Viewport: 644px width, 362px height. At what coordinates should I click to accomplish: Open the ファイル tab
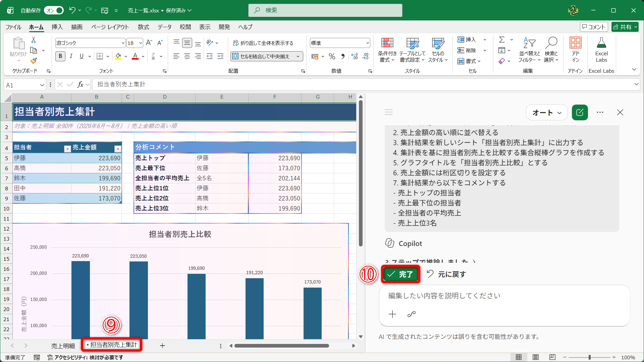(13, 27)
